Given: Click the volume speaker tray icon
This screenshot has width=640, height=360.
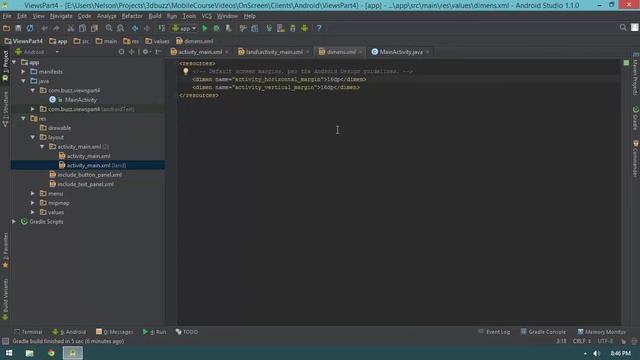Looking at the screenshot, I should point(596,353).
